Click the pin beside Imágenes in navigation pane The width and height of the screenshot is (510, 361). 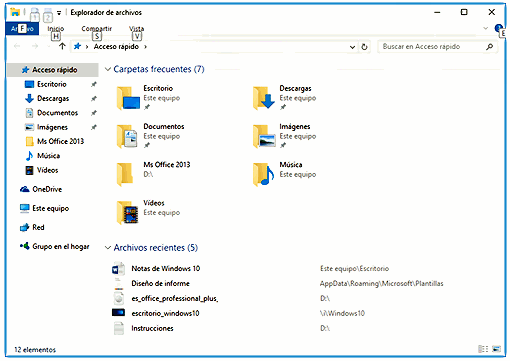pyautogui.click(x=94, y=127)
